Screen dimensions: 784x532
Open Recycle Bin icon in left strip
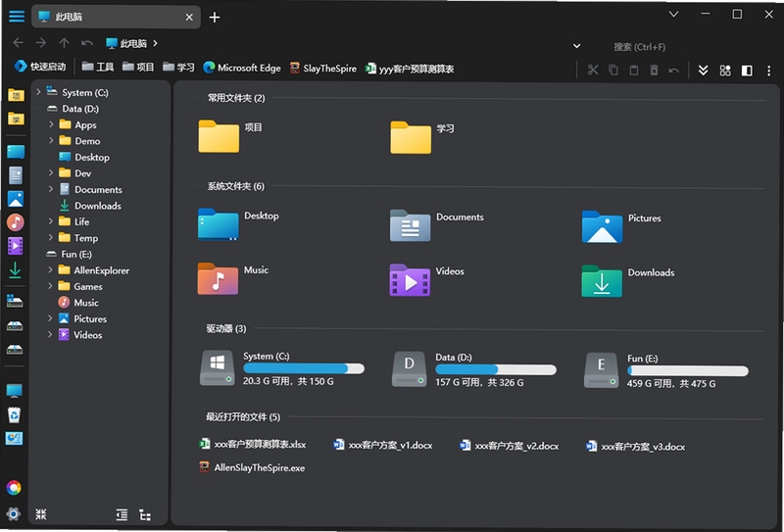pyautogui.click(x=14, y=414)
